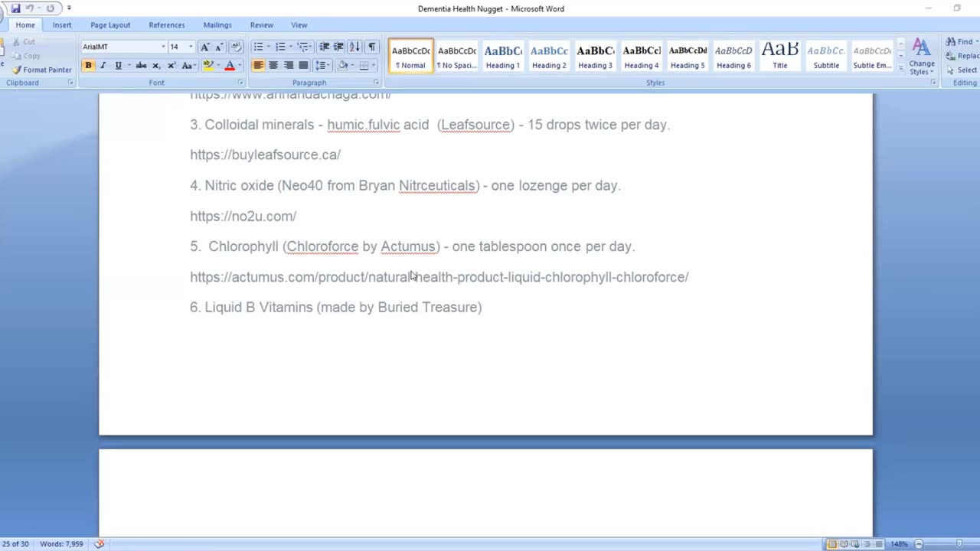Click Save icon in Quick Access Toolbar
Viewport: 980px width, 551px height.
coord(15,8)
